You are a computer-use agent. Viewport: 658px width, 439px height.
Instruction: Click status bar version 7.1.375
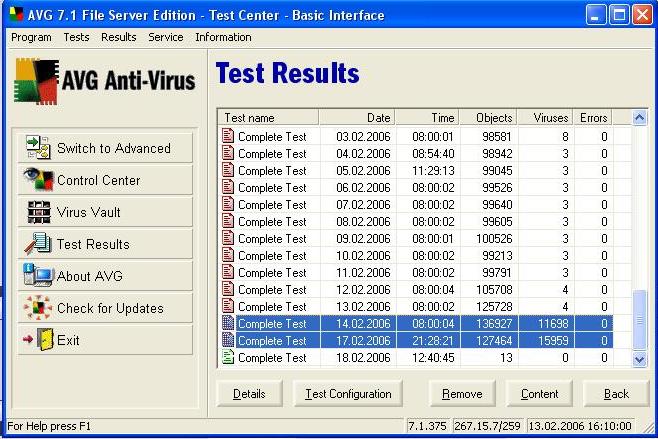[x=427, y=426]
